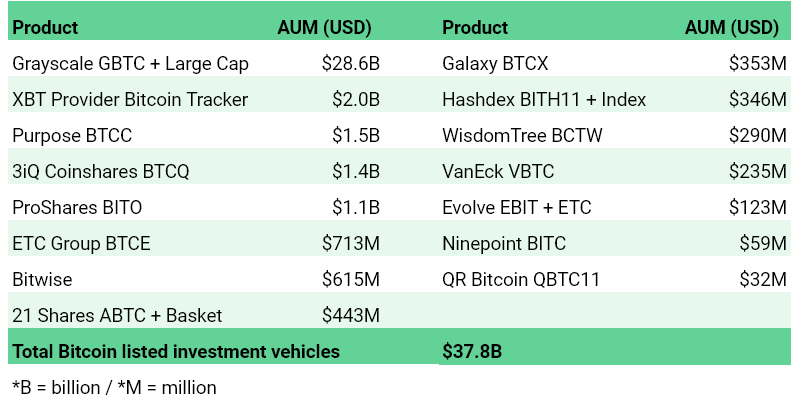Screen dimensions: 805x407
Task: Click the Purpose BTCC product name
Action: click(x=72, y=136)
